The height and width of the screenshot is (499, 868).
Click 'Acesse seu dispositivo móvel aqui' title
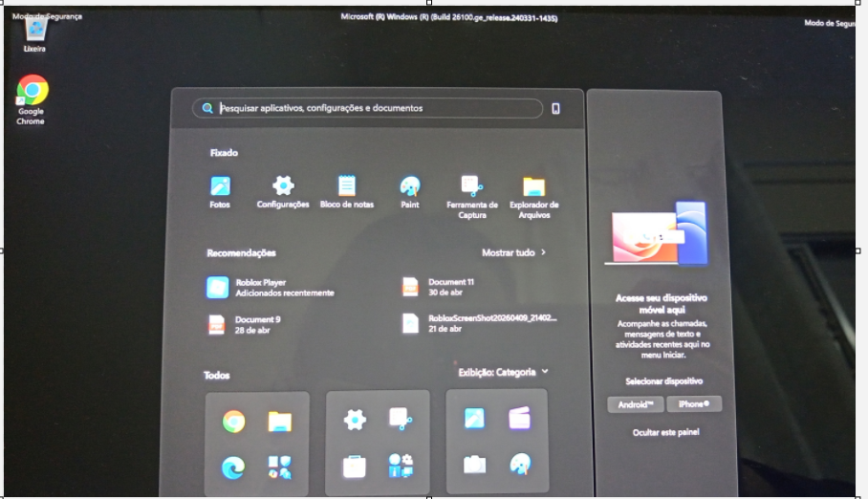click(662, 303)
